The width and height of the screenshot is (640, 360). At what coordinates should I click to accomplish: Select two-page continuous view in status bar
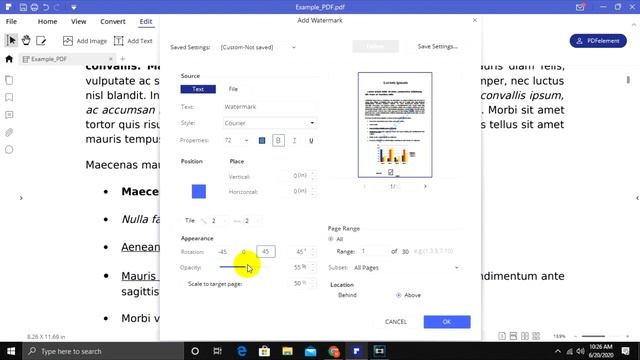pyautogui.click(x=536, y=336)
